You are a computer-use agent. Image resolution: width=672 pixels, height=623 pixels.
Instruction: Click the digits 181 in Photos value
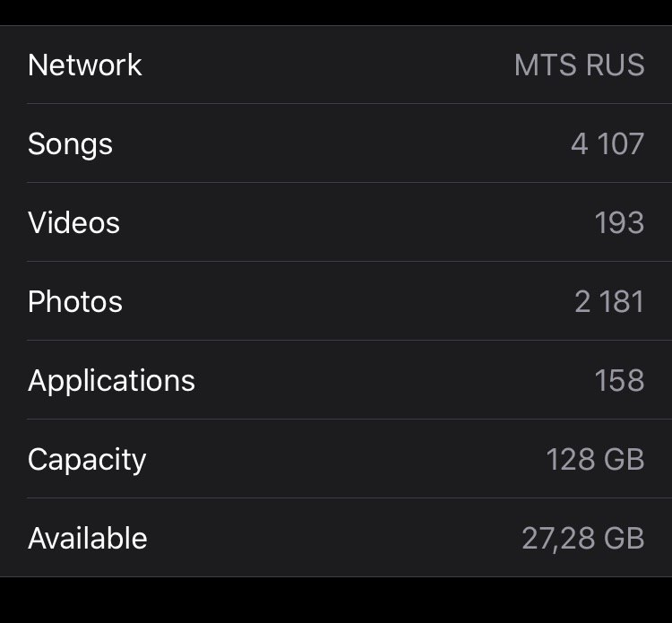point(623,301)
